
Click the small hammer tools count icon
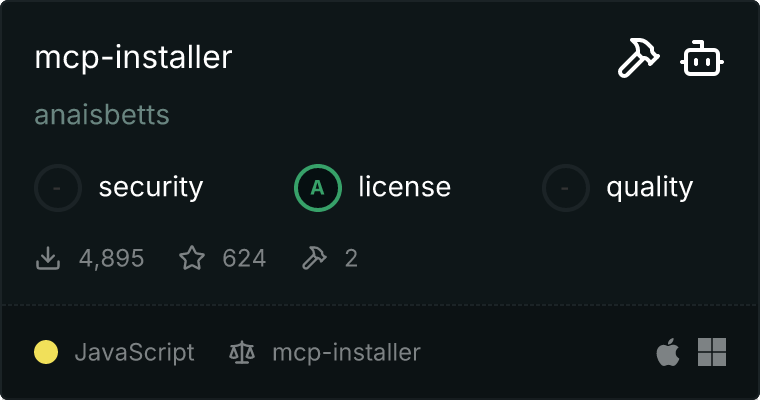tap(315, 258)
